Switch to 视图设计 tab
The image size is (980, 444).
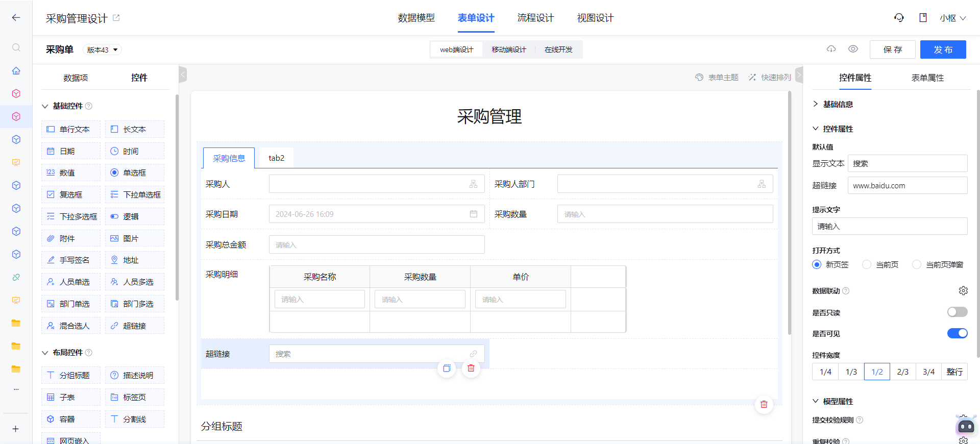pyautogui.click(x=595, y=18)
